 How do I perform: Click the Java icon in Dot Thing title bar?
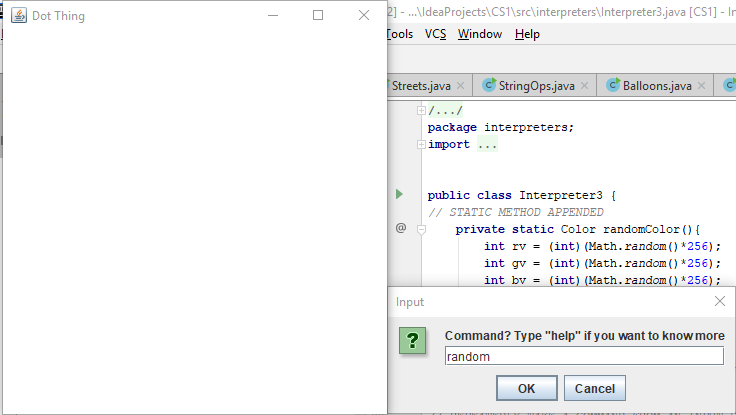pyautogui.click(x=19, y=15)
